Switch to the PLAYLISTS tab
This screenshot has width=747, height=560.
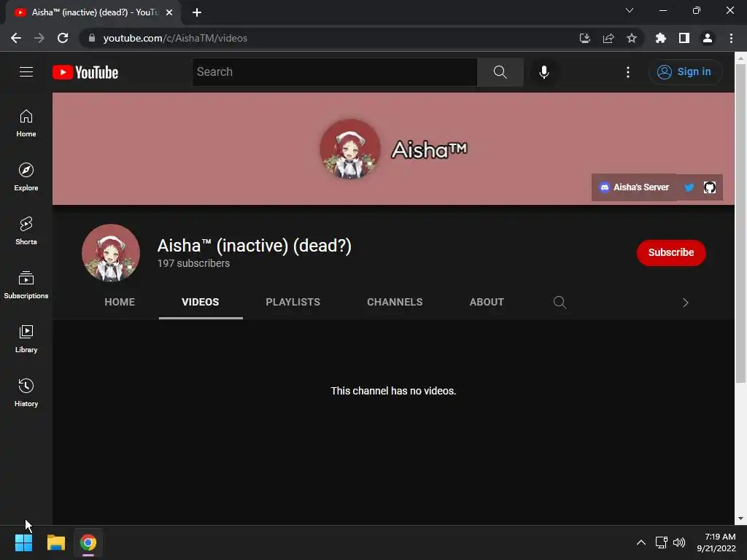tap(293, 302)
